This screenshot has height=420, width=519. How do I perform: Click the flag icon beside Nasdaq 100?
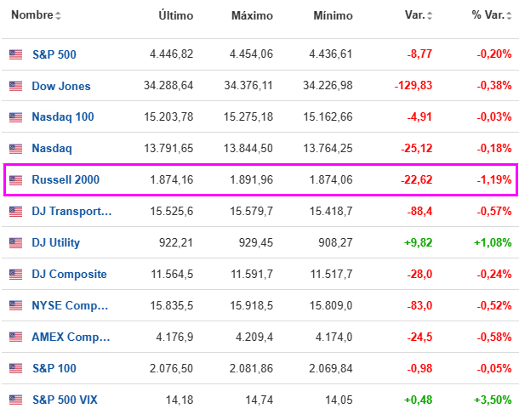point(15,117)
